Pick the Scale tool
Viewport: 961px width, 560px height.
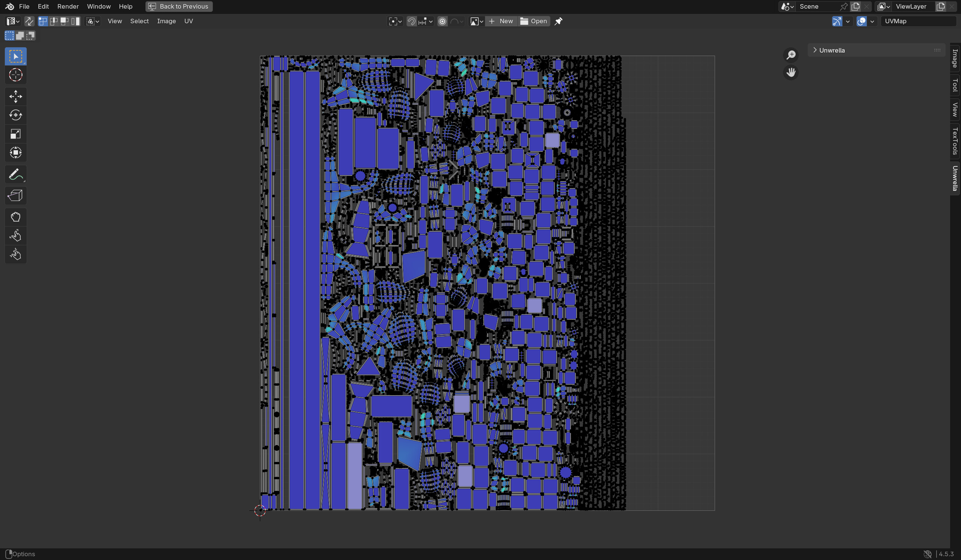tap(16, 134)
